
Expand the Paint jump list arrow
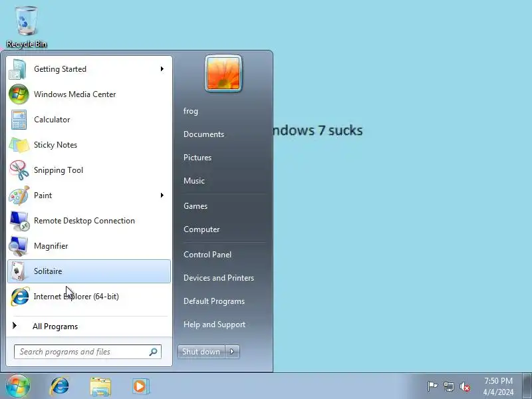coord(162,195)
